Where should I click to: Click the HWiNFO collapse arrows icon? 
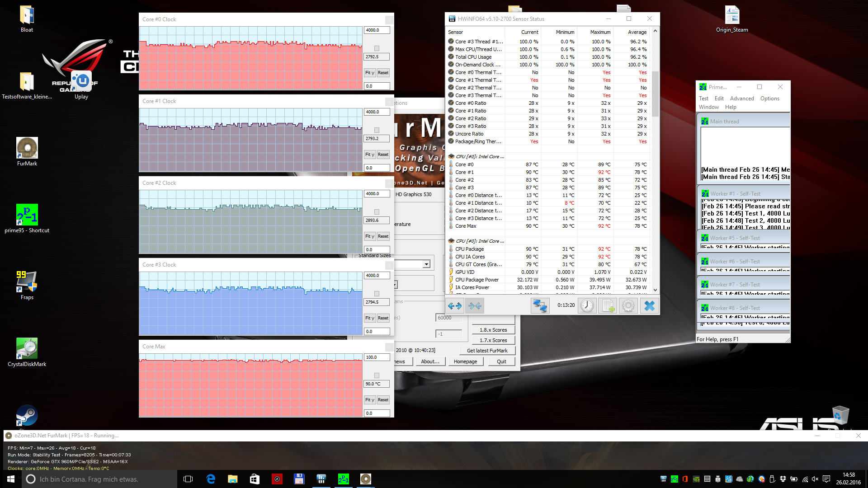pyautogui.click(x=475, y=306)
